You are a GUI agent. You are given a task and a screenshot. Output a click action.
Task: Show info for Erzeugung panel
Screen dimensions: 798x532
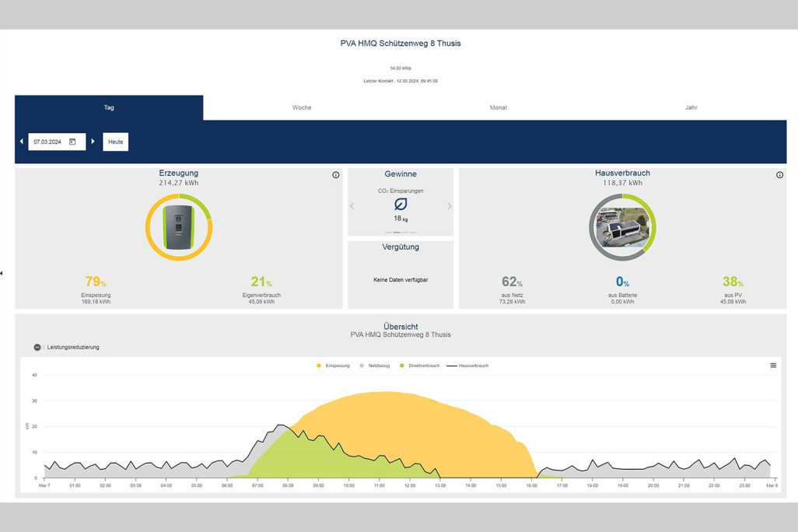[336, 175]
